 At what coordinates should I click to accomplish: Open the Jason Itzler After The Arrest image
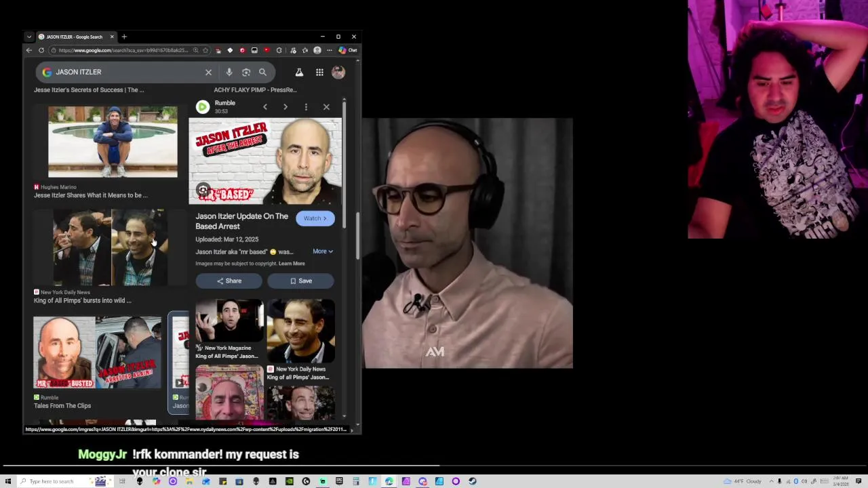click(x=265, y=161)
